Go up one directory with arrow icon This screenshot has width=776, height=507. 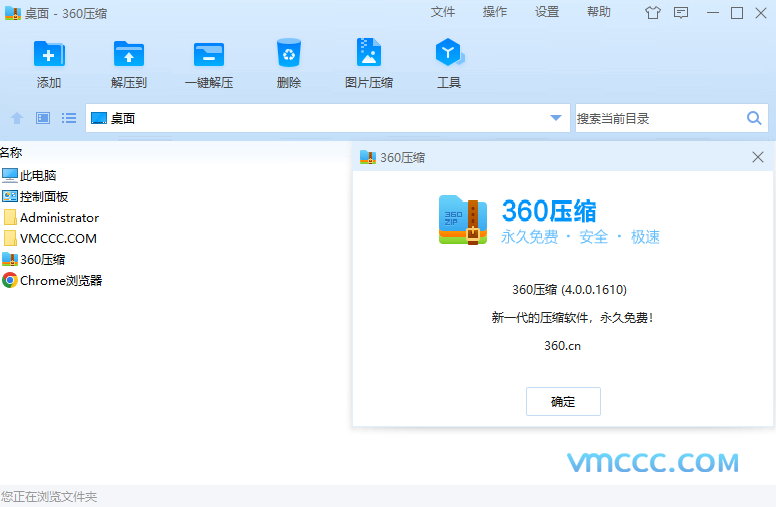click(x=16, y=118)
